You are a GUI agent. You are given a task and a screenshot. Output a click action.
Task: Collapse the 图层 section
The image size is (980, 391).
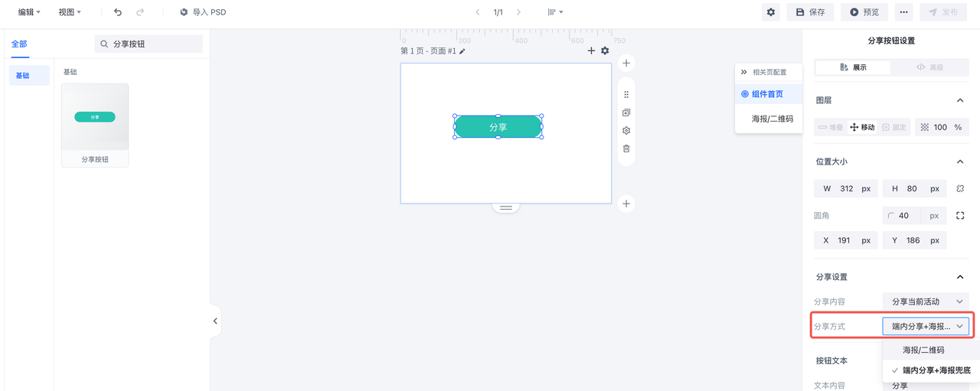tap(960, 100)
